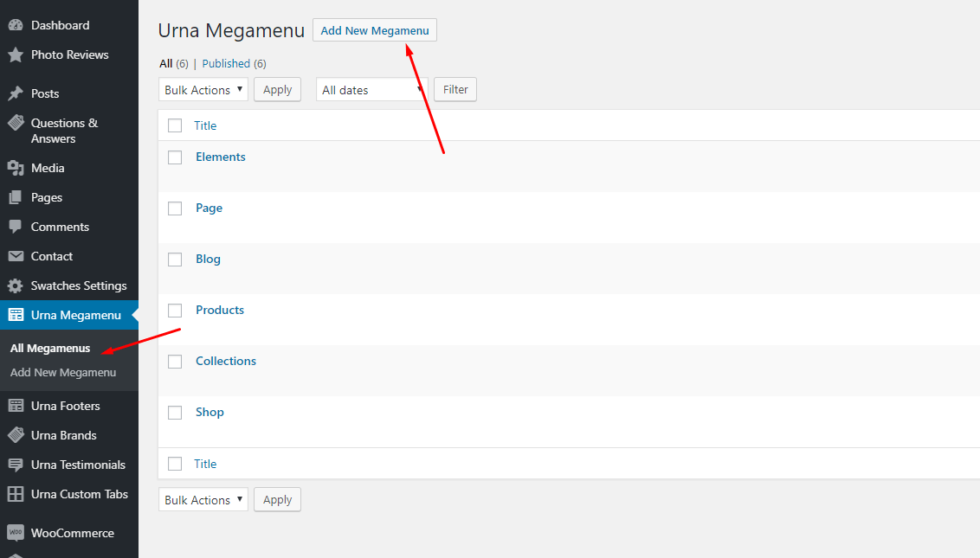The width and height of the screenshot is (980, 558).
Task: Click the Questions & Answers tag icon
Action: 16,123
